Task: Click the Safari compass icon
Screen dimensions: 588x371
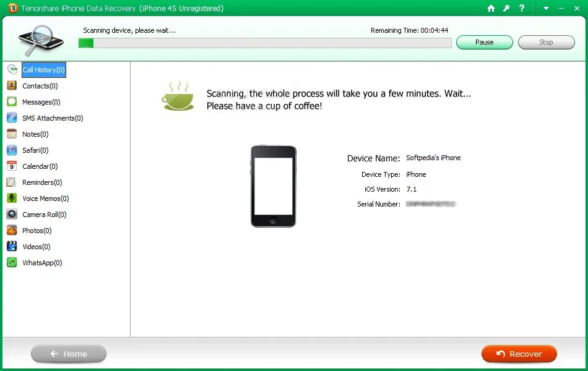Action: point(12,150)
